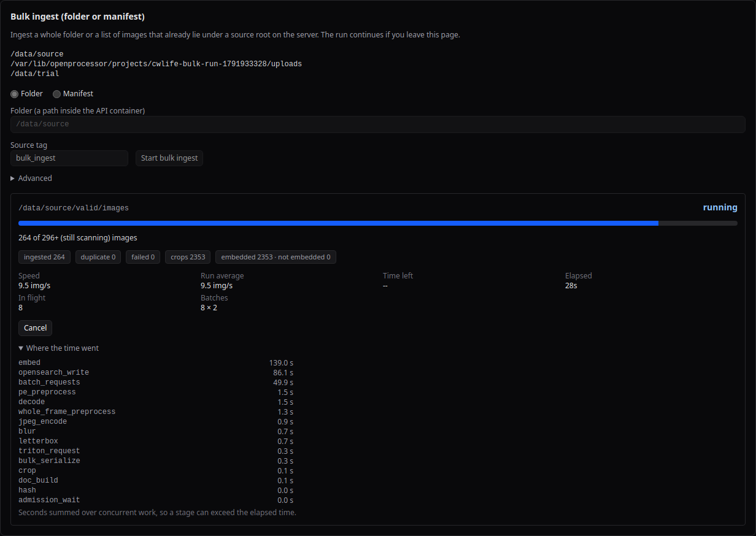Click the /data/trial source root path
Image resolution: width=756 pixels, height=536 pixels.
[35, 74]
